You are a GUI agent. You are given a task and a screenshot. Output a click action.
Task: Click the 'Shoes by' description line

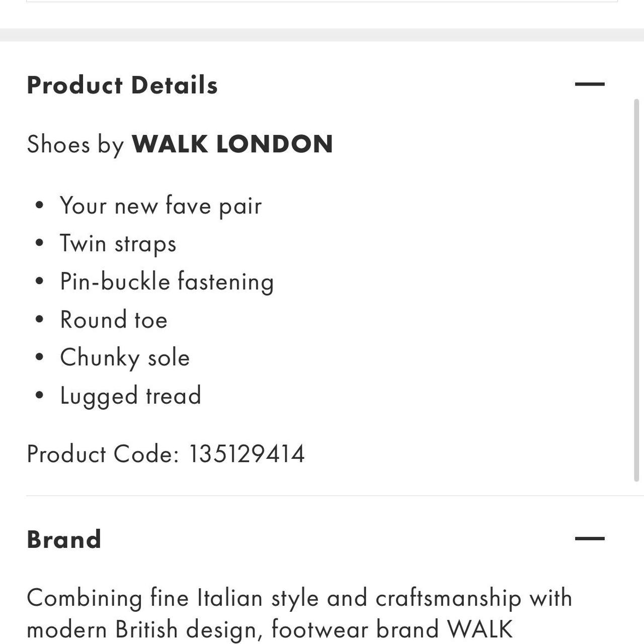(x=180, y=144)
